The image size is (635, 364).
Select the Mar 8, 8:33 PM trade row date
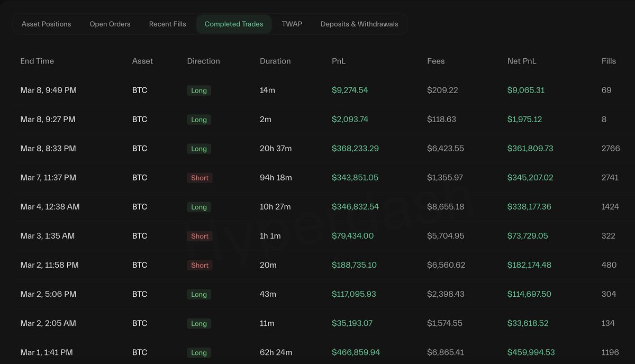[x=48, y=149]
